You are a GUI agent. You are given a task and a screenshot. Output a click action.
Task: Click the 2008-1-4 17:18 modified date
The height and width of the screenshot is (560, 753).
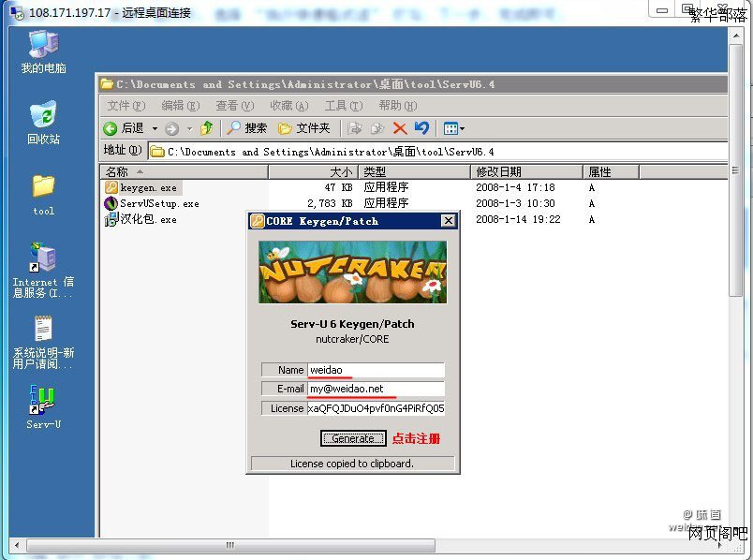tap(515, 187)
